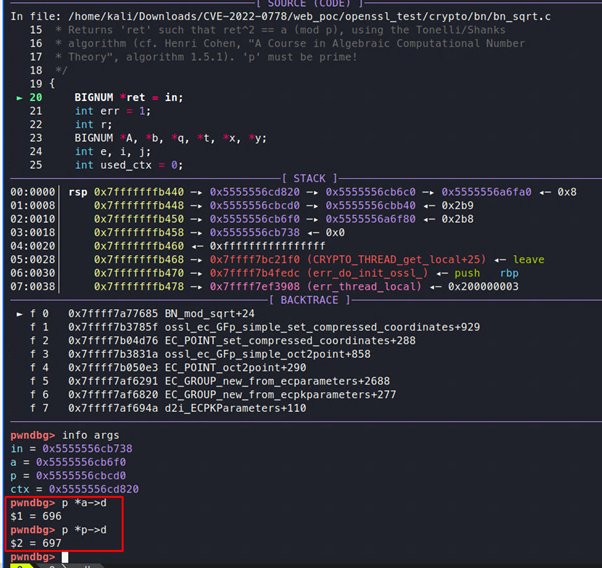Select stack address 0x7fffffffb478
Image resolution: width=602 pixels, height=568 pixels.
click(x=139, y=286)
